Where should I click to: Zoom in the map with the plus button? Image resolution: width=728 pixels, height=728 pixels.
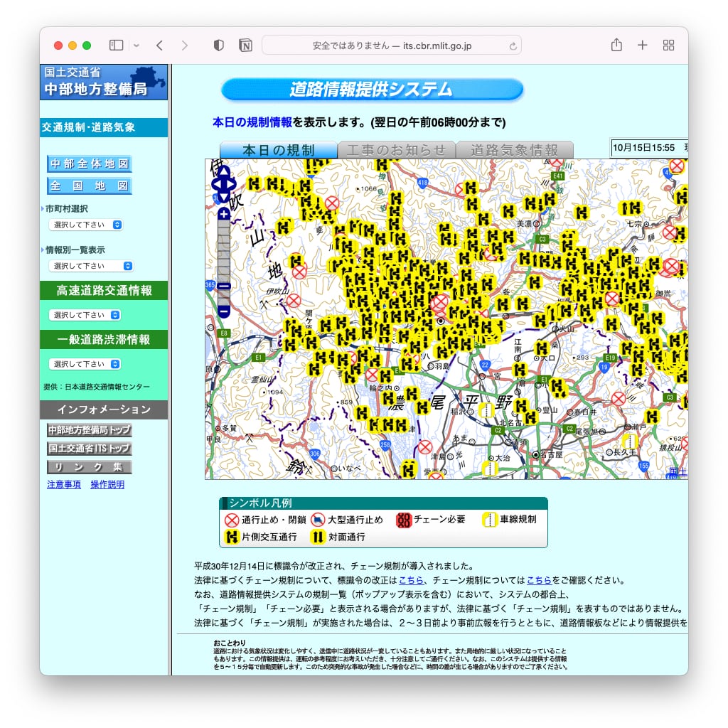(224, 214)
